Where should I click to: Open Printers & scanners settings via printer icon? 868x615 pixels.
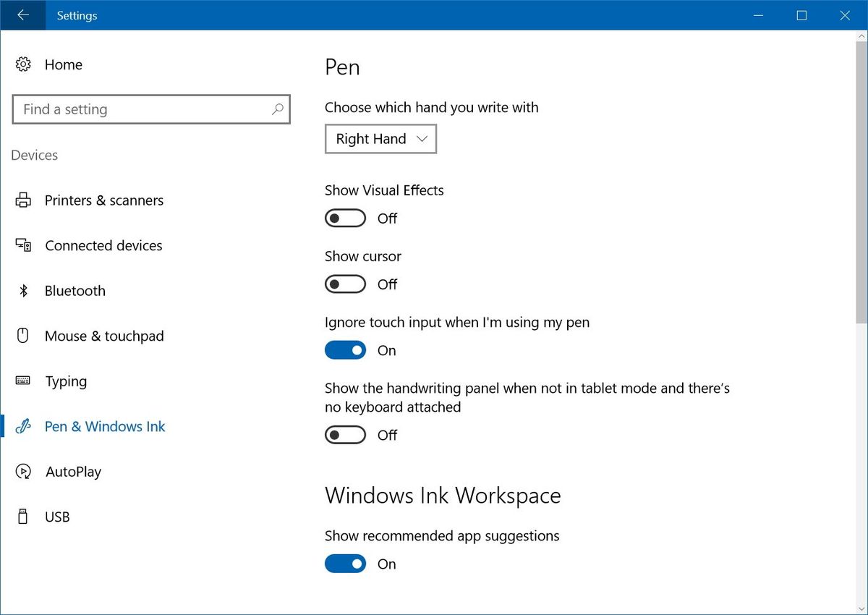pos(22,200)
